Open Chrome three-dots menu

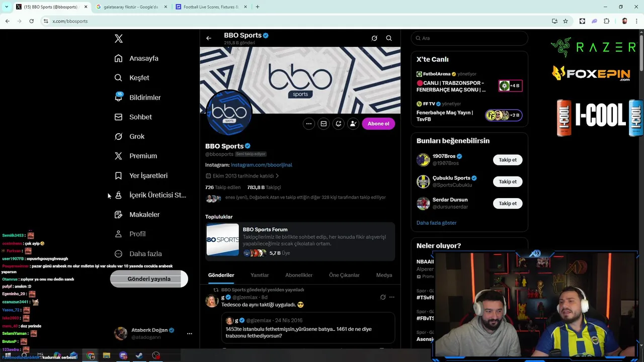click(x=636, y=21)
